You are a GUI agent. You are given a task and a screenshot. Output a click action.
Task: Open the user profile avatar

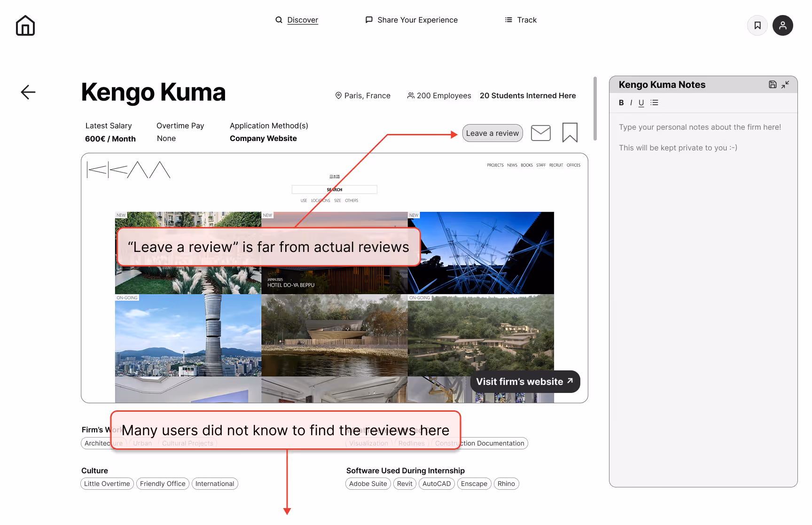(x=783, y=25)
